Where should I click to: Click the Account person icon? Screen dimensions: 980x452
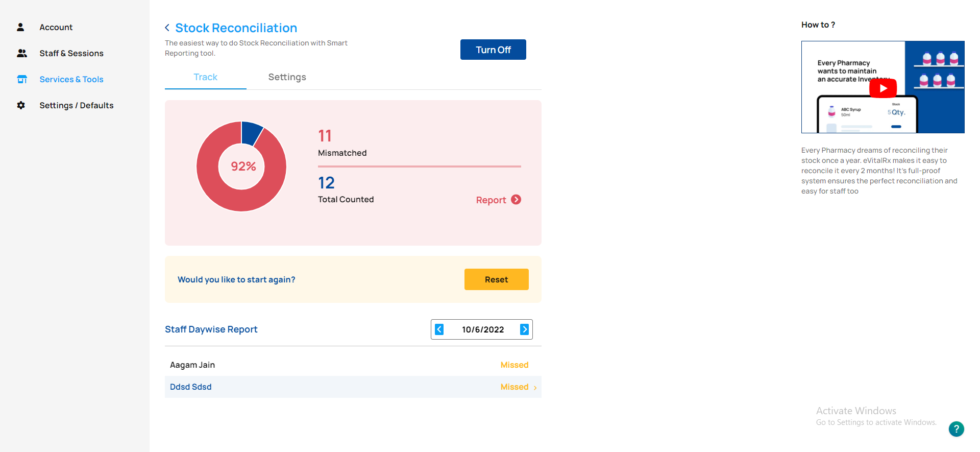pos(20,27)
